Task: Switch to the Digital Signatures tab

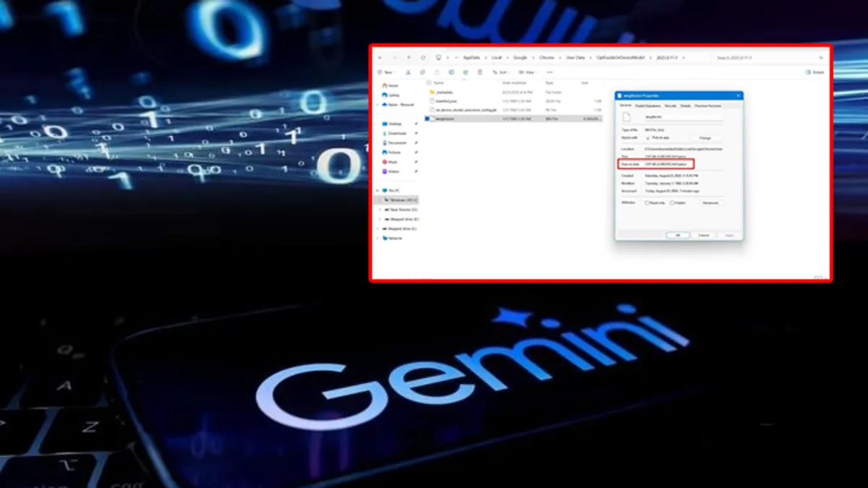Action: (x=648, y=106)
